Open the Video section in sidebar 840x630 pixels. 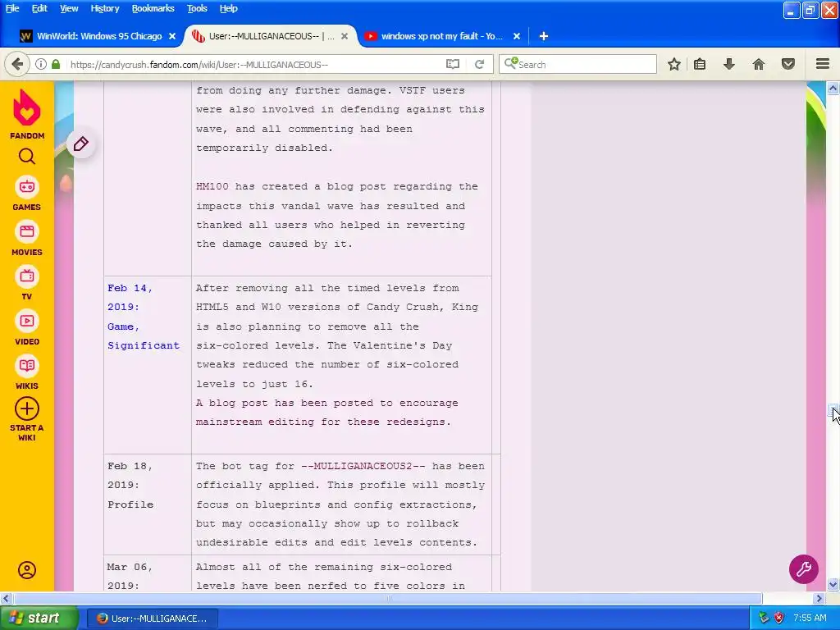(27, 327)
